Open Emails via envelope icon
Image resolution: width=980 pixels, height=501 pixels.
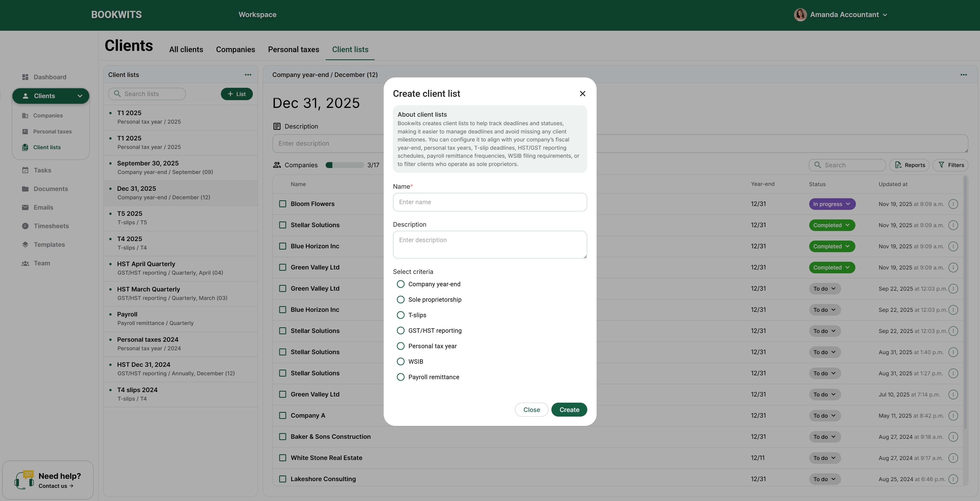click(x=25, y=208)
